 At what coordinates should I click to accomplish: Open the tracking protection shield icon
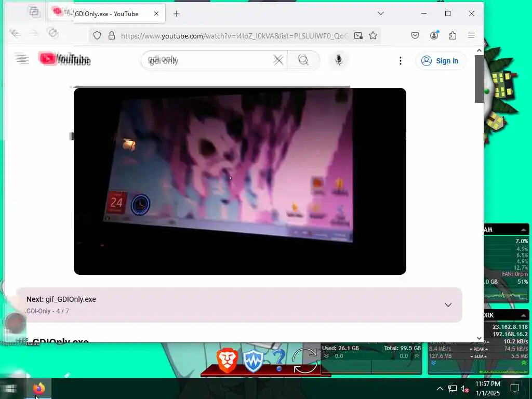click(97, 36)
